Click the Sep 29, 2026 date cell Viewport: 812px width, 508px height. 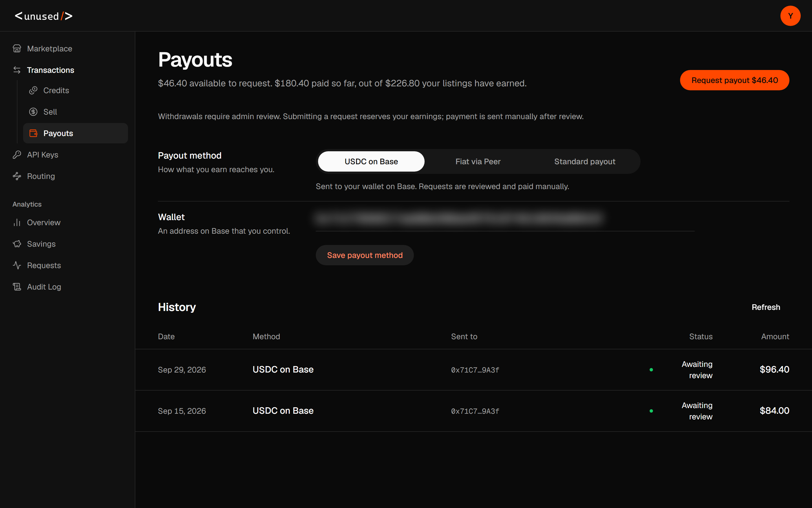(182, 370)
